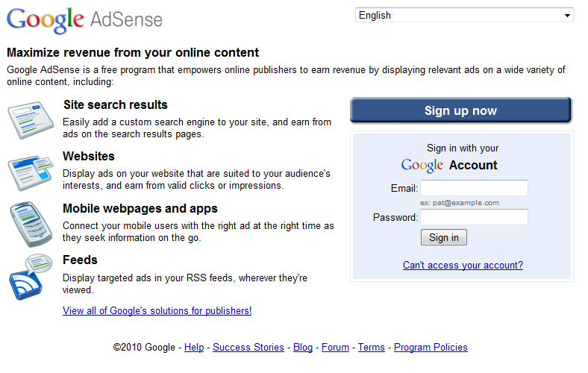Click the Mobile webpages phone icon
This screenshot has height=373, width=588.
[x=30, y=222]
